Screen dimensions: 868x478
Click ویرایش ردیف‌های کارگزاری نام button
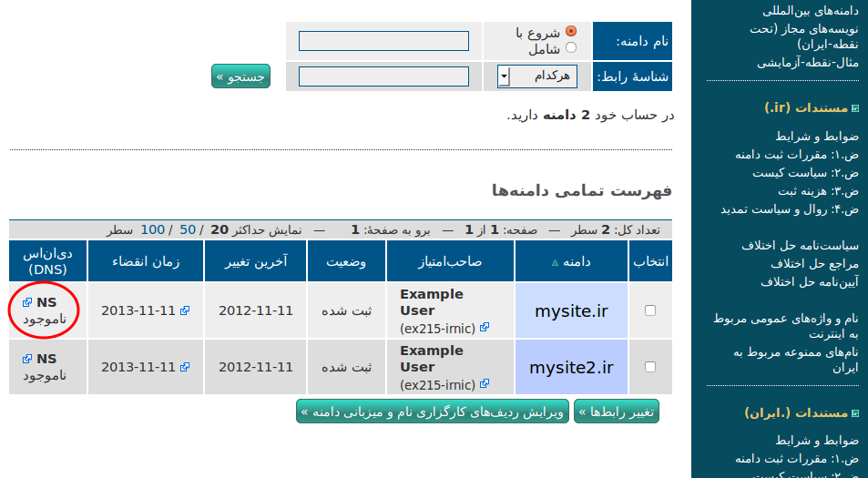433,412
